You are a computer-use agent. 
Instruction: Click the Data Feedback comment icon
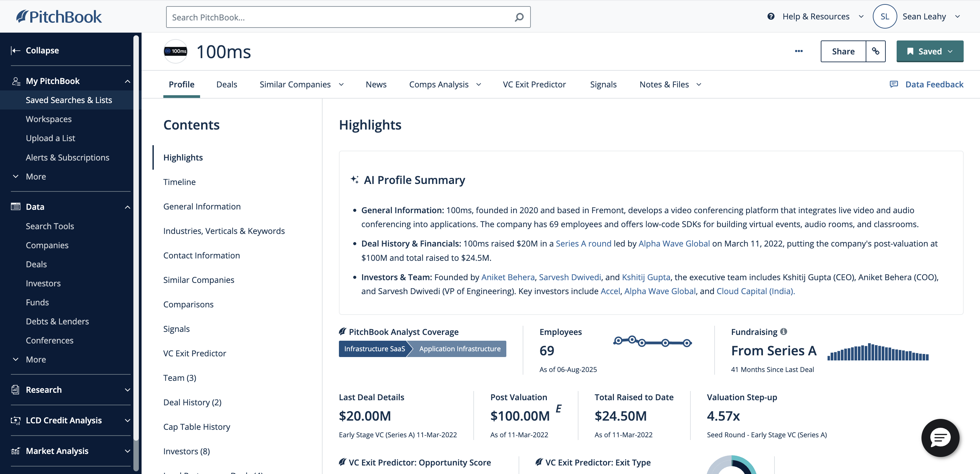(x=894, y=84)
